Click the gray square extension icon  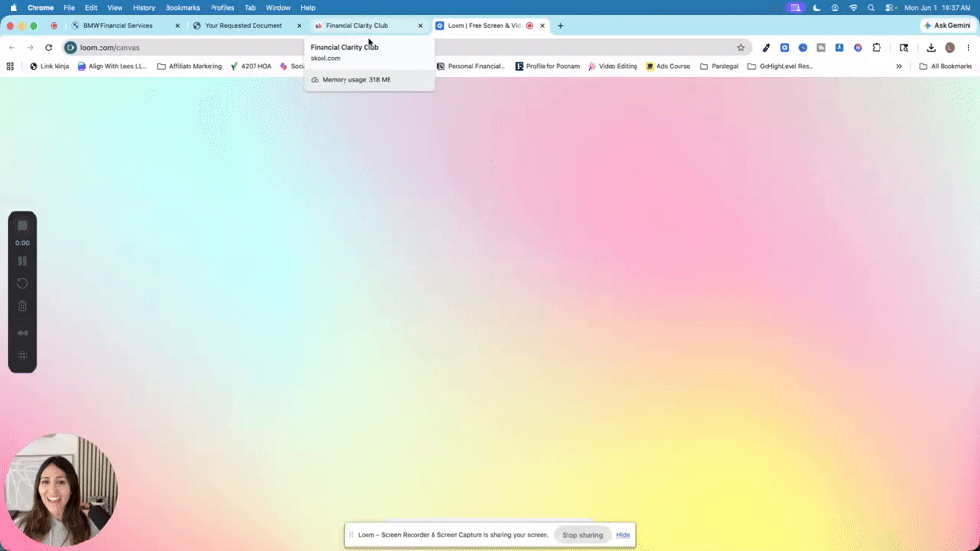coord(821,48)
